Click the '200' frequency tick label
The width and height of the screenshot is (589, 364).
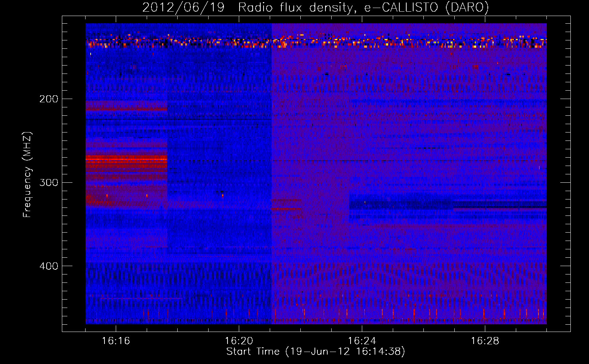(48, 99)
